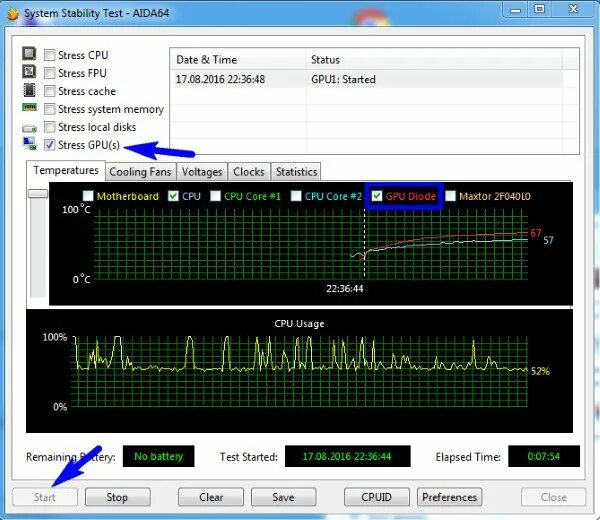Enable the Stress CPU checkbox
Image resolution: width=600 pixels, height=520 pixels.
(x=50, y=55)
